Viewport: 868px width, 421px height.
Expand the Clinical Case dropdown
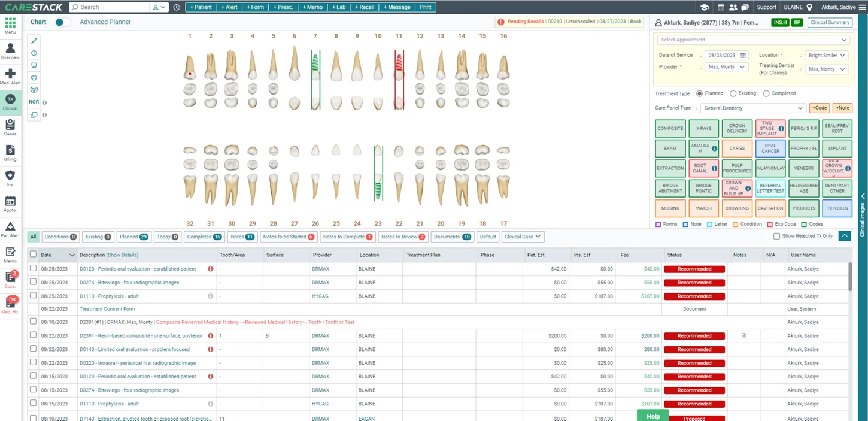(x=523, y=237)
